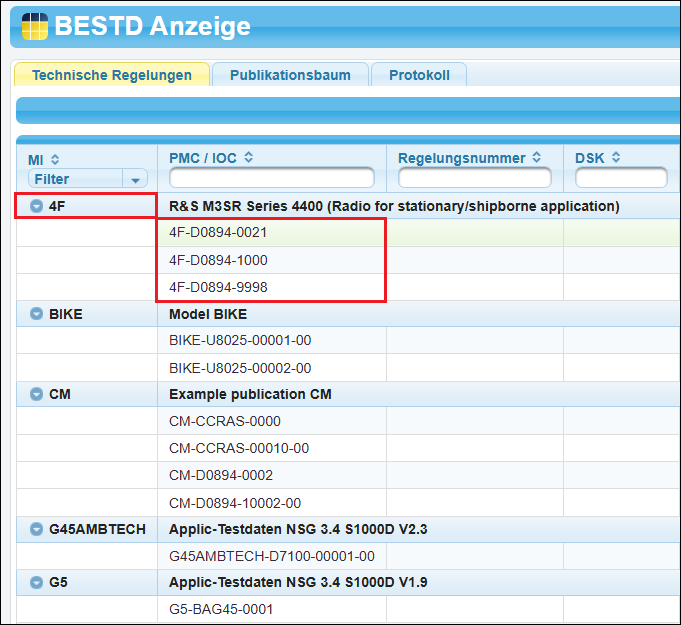Click the DSK filter input field
Viewport: 681px width, 625px height.
tap(621, 178)
